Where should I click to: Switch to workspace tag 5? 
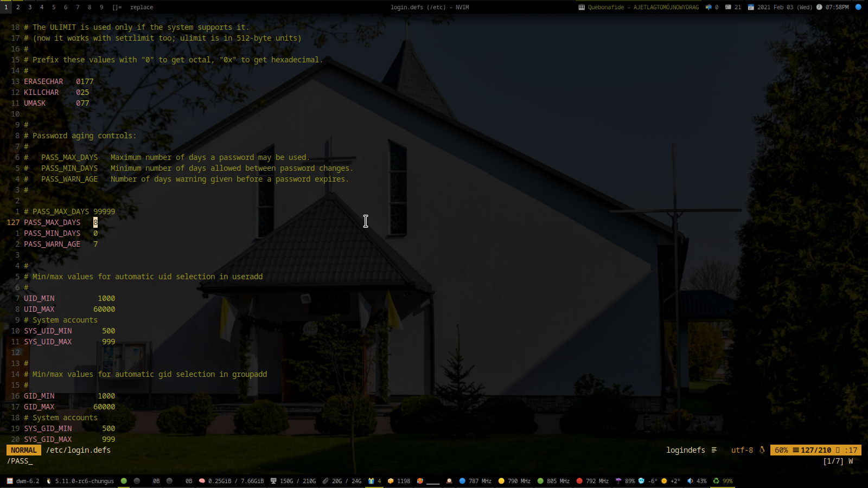54,7
